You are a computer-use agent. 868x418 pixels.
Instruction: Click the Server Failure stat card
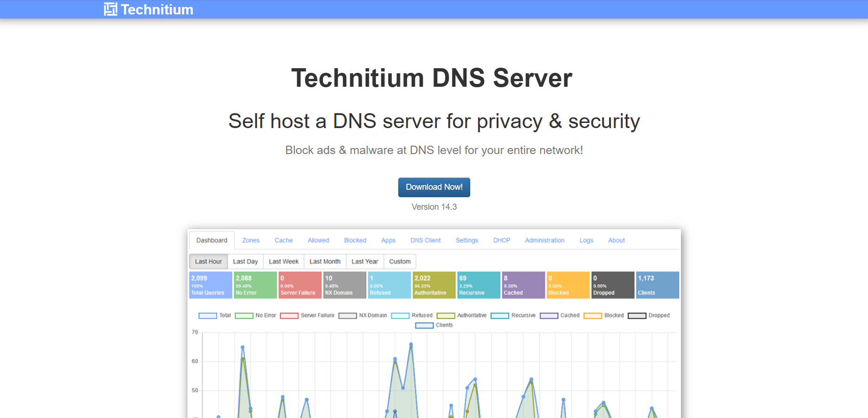coord(300,285)
